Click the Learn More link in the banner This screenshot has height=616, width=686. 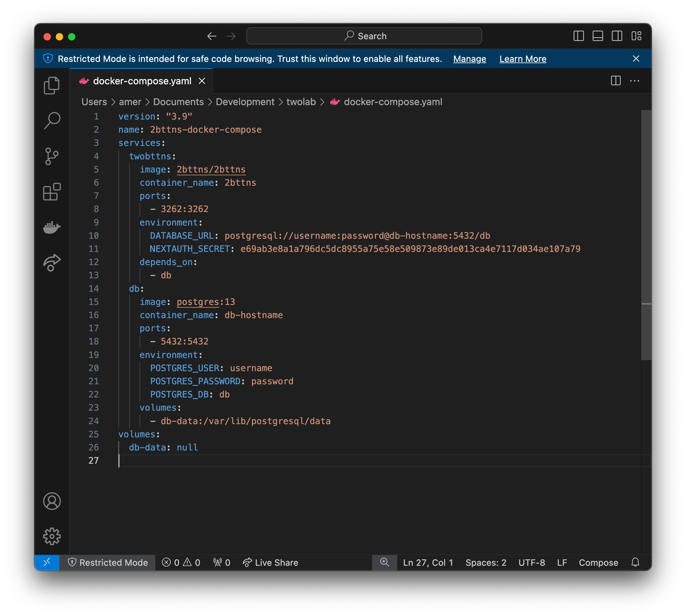pos(523,59)
